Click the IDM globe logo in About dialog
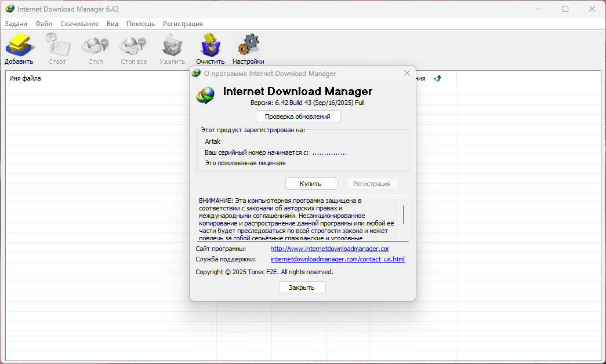Screen dimensions: 606x364 (206, 96)
